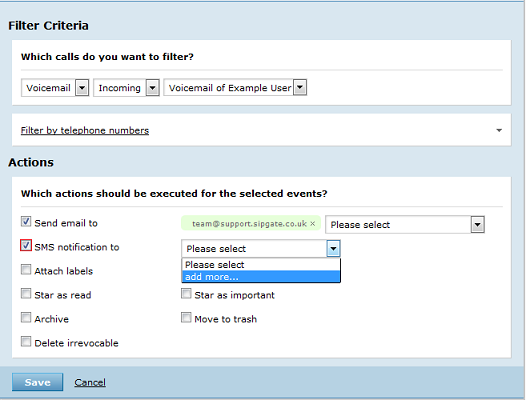Viewport: 526px width, 400px height.
Task: Open Voicemail of Example User dropdown
Action: [235, 88]
